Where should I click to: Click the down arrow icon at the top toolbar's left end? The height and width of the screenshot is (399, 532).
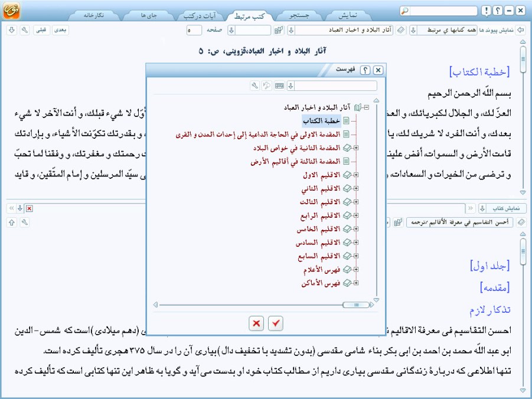tap(12, 30)
